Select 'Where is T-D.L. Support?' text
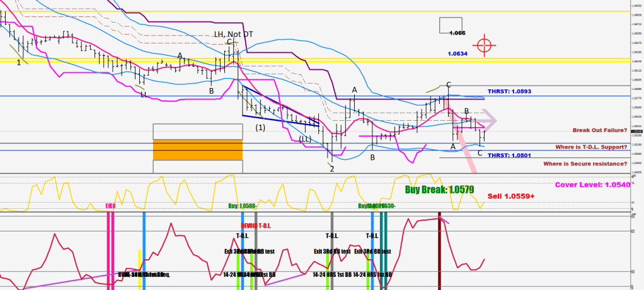This screenshot has width=644, height=290. pyautogui.click(x=590, y=147)
